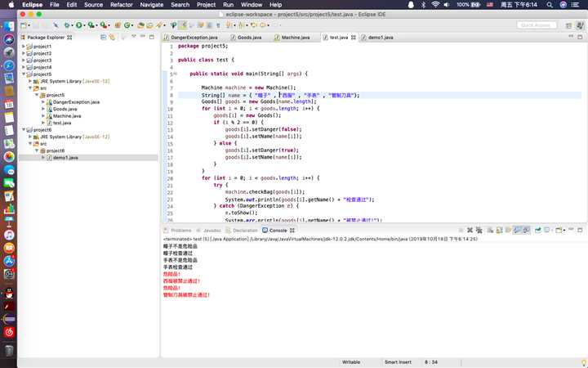This screenshot has height=368, width=588.
Task: Click the macOS Spotlight search icon
Action: pyautogui.click(x=550, y=5)
